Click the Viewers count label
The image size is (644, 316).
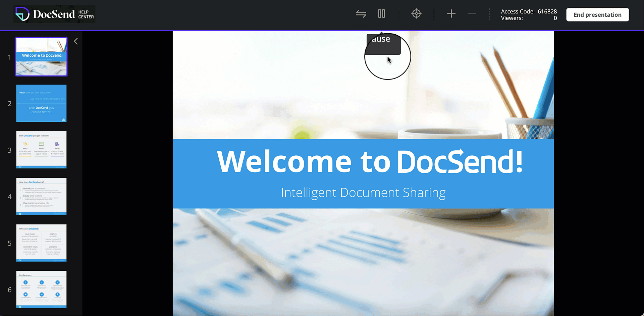[x=512, y=18]
